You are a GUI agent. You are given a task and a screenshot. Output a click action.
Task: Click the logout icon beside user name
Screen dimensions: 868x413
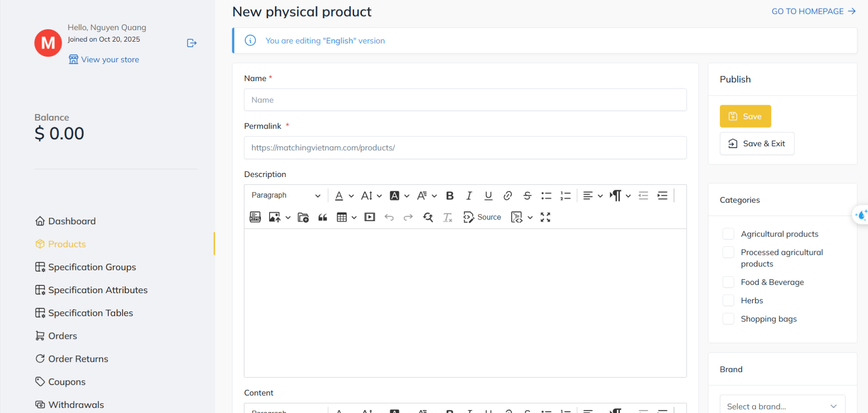(192, 43)
